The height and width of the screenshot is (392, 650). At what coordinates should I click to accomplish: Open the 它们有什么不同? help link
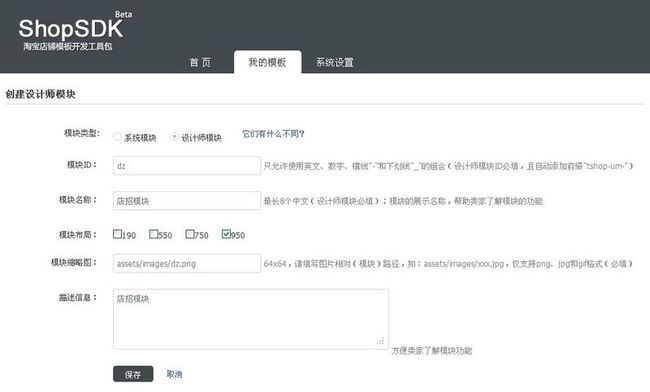[x=273, y=134]
